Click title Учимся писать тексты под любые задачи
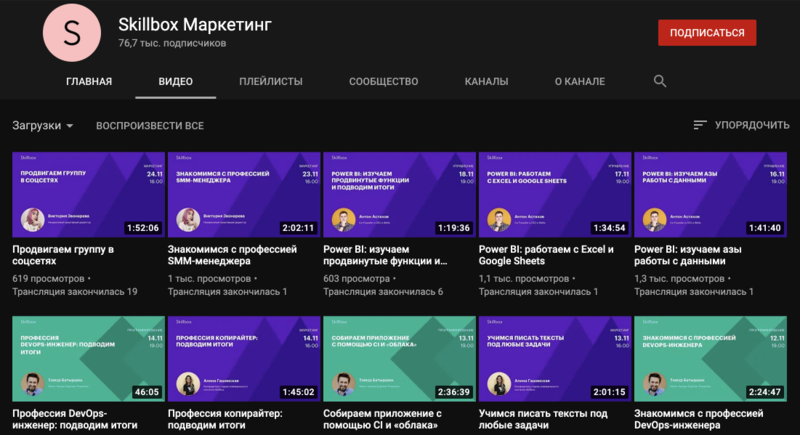The height and width of the screenshot is (435, 800). (543, 419)
